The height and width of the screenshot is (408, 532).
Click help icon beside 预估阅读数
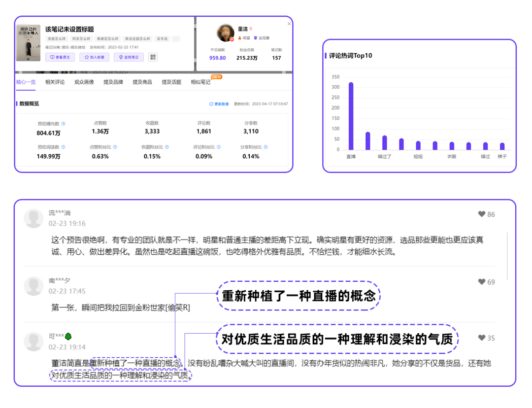64,147
